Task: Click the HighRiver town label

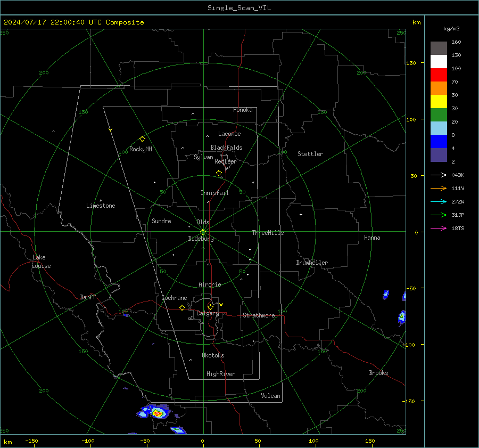Action: coord(221,374)
